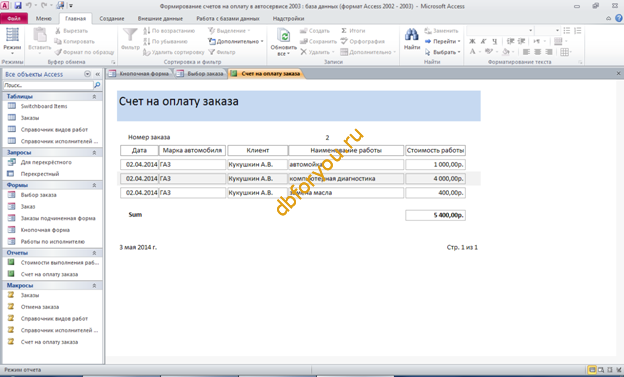Click the Орфография spelling icon
624x377 pixels.
point(344,41)
